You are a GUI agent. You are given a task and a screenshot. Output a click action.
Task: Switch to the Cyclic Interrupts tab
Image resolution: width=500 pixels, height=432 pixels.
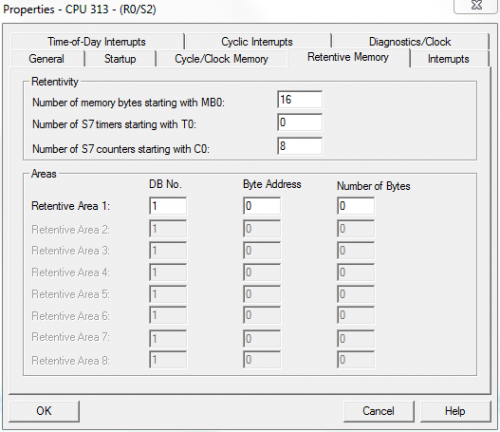coord(257,42)
